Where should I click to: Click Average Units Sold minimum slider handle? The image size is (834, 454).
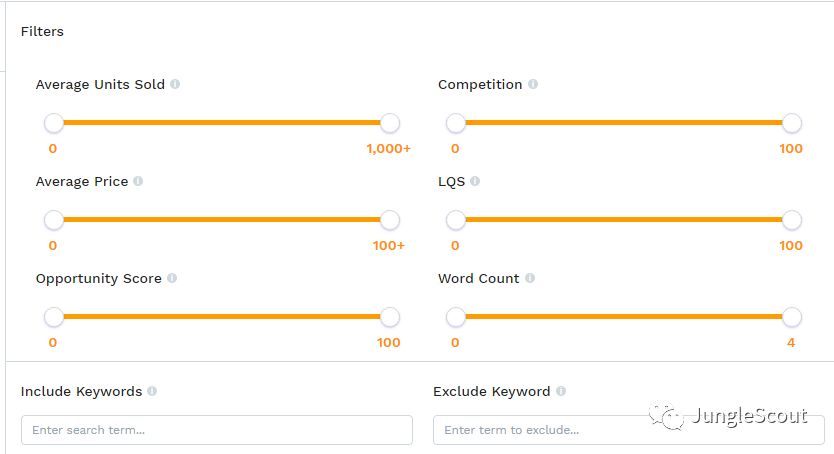click(54, 123)
